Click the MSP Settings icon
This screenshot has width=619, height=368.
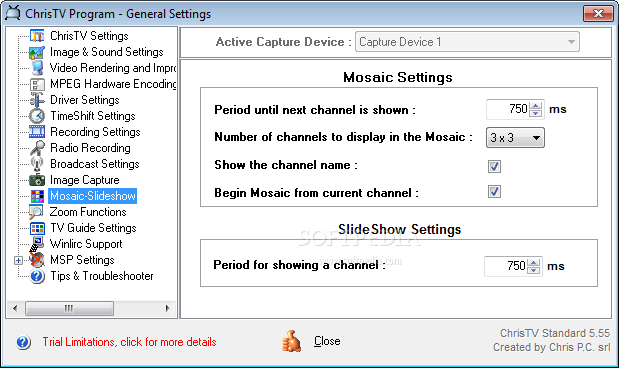[37, 260]
